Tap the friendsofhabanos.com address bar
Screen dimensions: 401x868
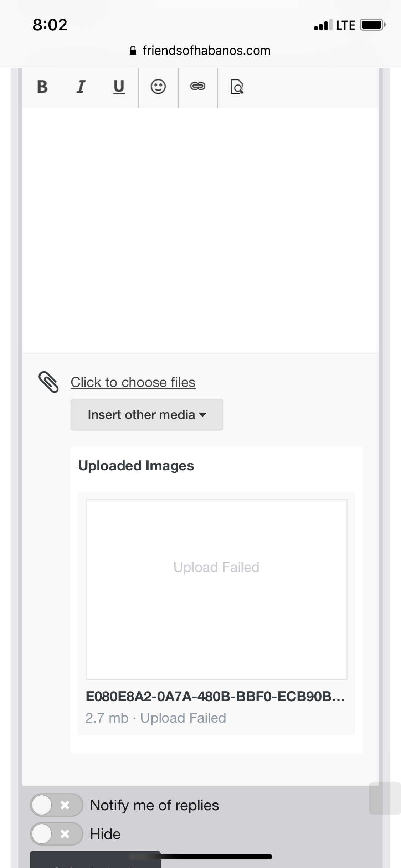point(200,51)
